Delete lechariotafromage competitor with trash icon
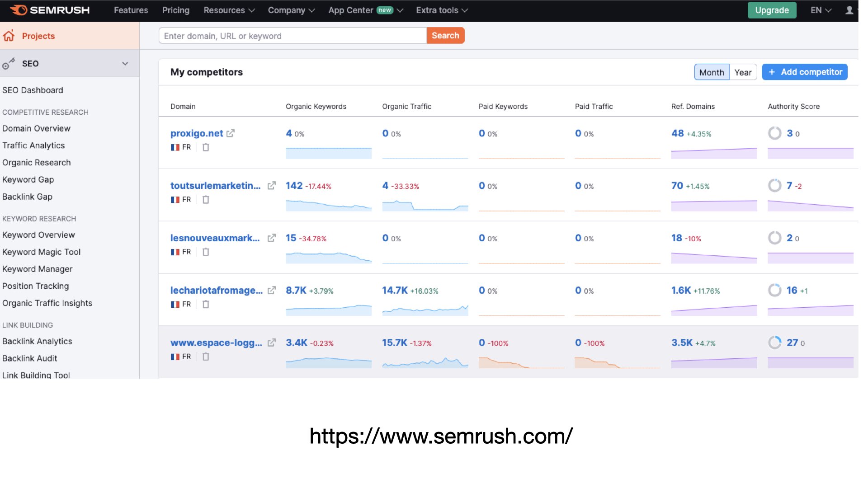Viewport: 868px width, 488px height. click(x=206, y=305)
